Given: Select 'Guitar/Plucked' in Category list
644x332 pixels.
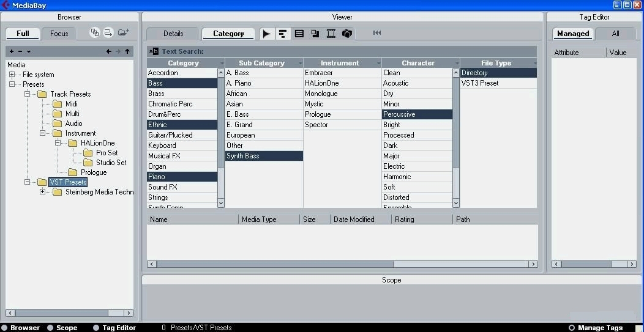Looking at the screenshot, I should pyautogui.click(x=182, y=135).
